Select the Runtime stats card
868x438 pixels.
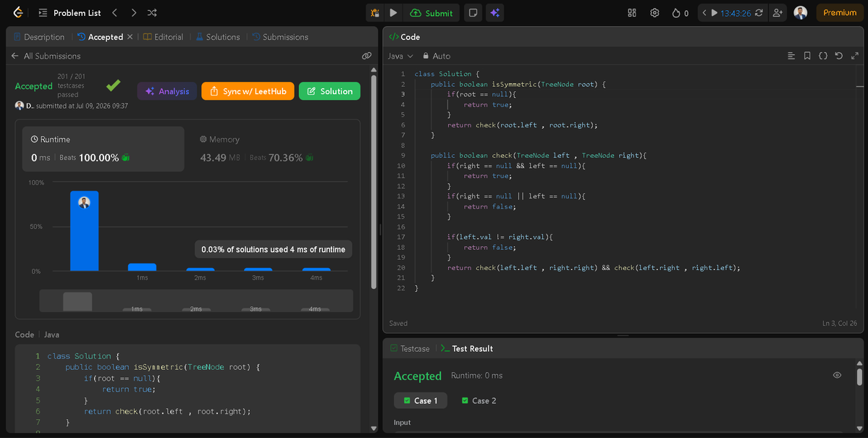tap(103, 149)
